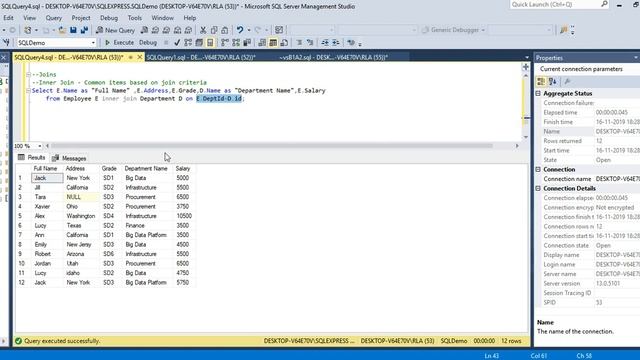Screen dimensions: 640x360
Task: Collapse the Select statement outline region
Action: (x=28, y=91)
